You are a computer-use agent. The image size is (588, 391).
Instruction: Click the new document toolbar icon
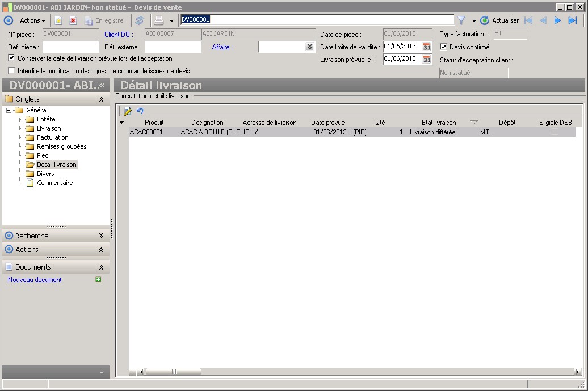(58, 20)
